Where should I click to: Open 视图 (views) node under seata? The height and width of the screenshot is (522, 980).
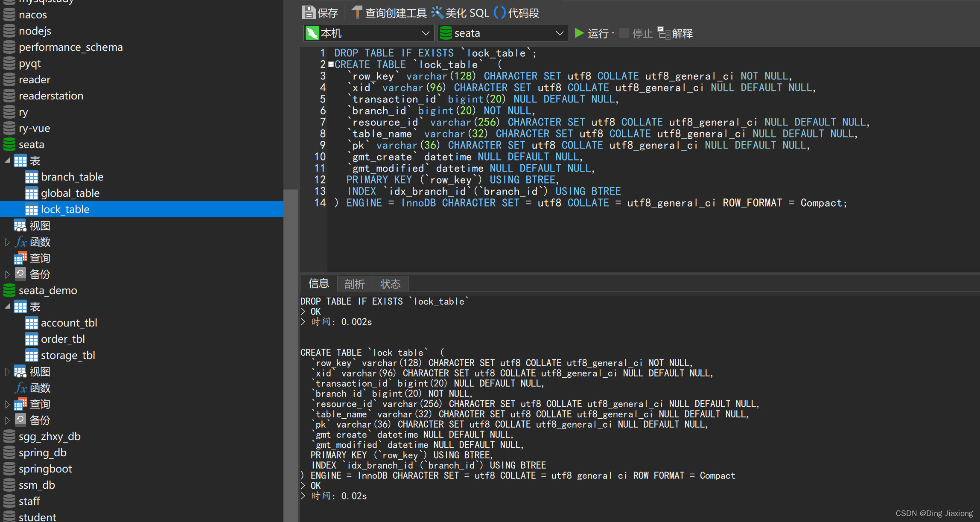pyautogui.click(x=32, y=226)
